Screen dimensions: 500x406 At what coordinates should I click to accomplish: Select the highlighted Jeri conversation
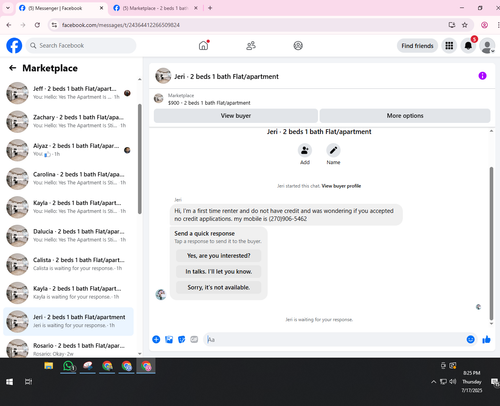pos(68,321)
